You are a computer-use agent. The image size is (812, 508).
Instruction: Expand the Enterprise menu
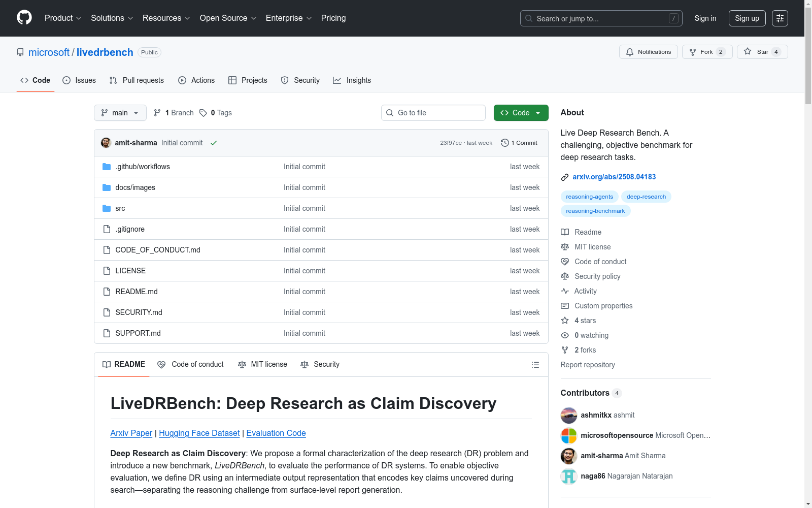(x=289, y=18)
